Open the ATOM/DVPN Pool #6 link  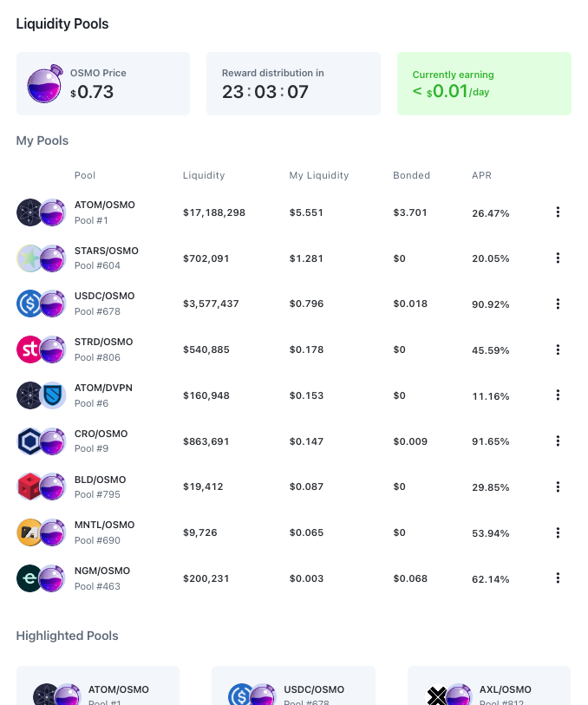coord(103,395)
